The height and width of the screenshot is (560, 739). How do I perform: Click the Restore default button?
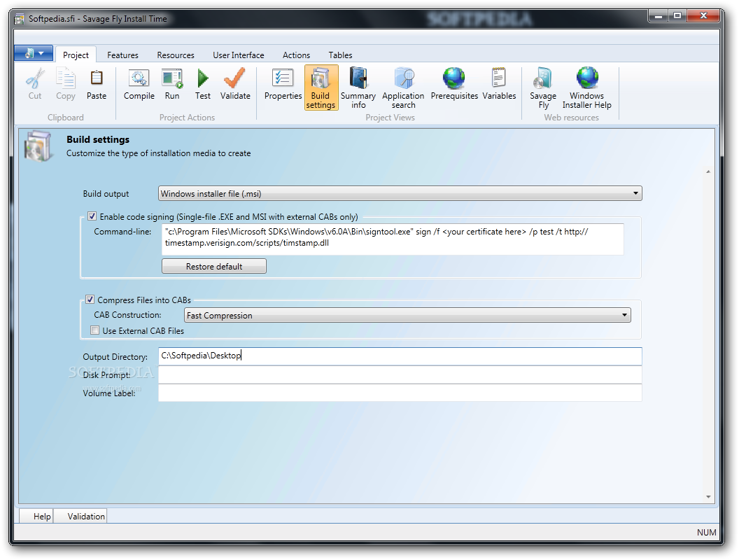coord(214,266)
